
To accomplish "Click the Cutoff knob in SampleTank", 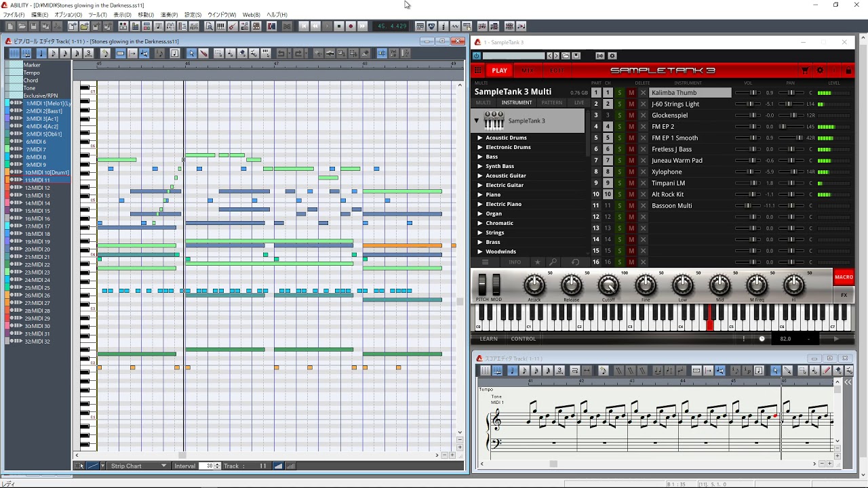I will tap(608, 285).
